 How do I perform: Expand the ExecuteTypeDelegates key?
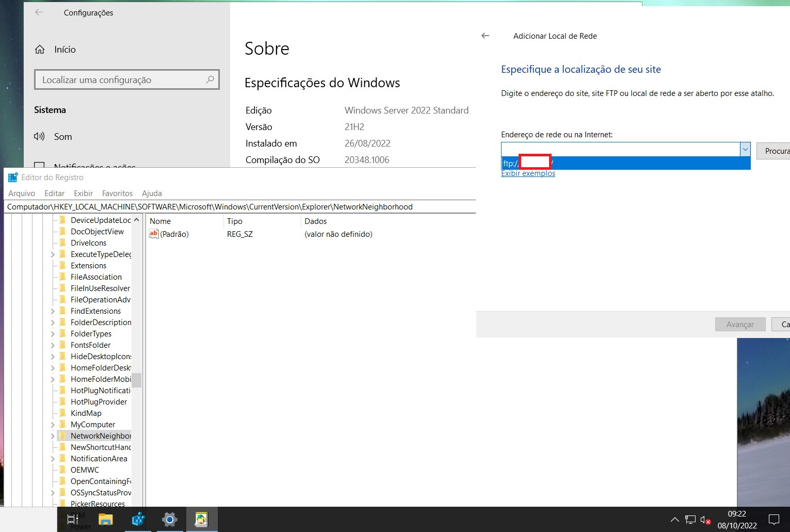point(53,254)
